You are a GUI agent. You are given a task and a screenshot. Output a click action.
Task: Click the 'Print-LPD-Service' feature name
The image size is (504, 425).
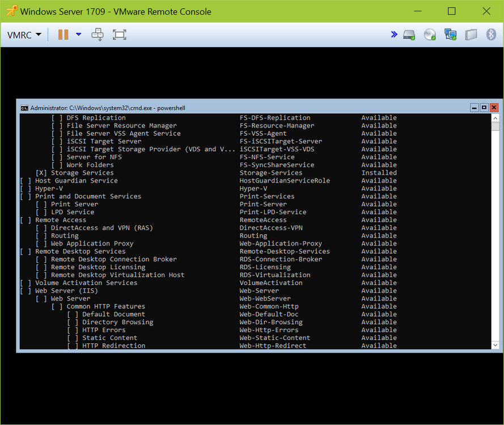[x=273, y=212]
